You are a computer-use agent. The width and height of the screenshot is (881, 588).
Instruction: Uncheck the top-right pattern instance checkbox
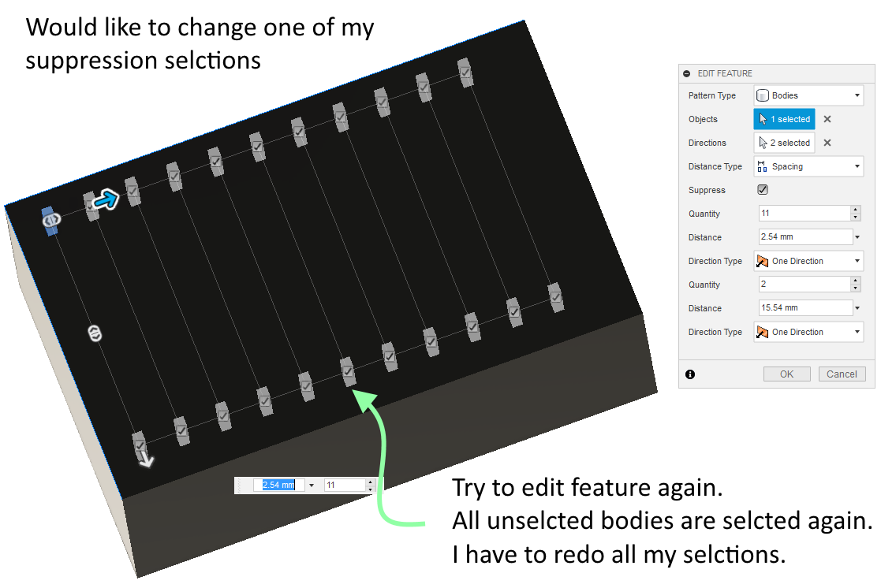tap(465, 72)
